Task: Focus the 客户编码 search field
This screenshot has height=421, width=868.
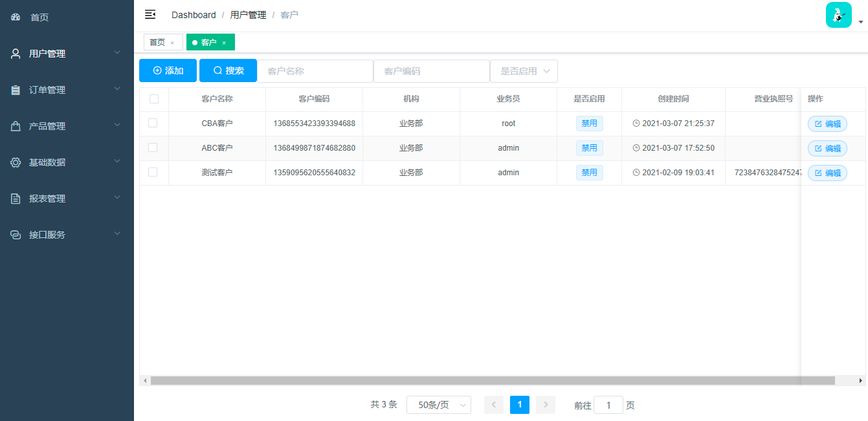Action: [x=432, y=71]
